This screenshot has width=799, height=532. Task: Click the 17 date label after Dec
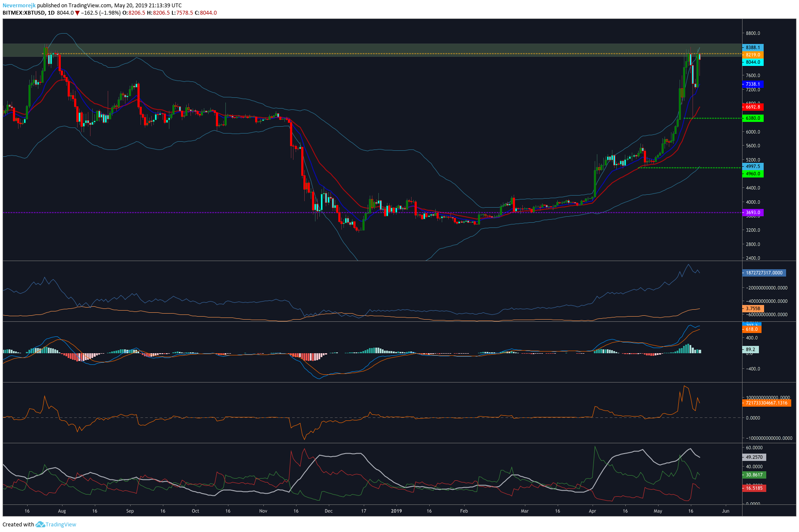point(363,511)
